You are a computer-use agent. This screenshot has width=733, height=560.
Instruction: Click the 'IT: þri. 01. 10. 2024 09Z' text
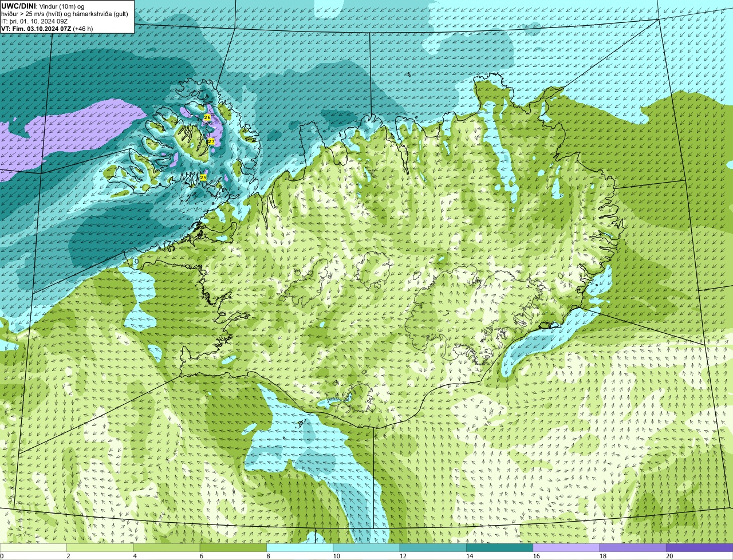(34, 21)
